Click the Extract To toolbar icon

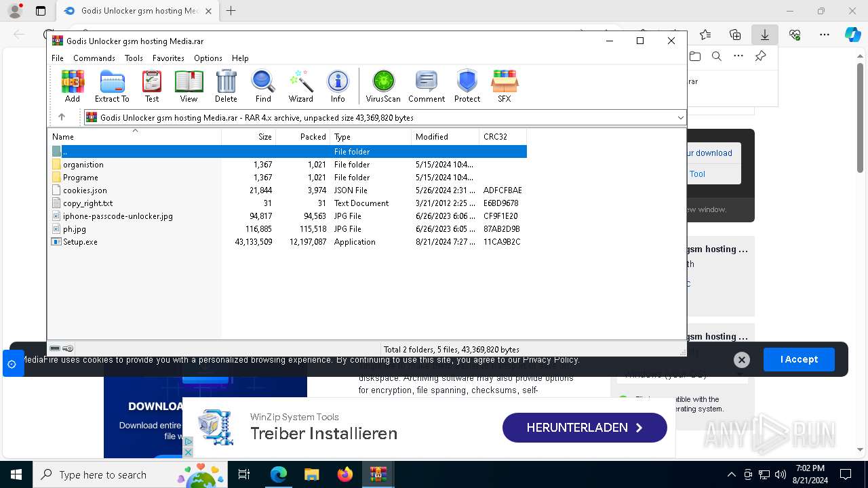pyautogui.click(x=112, y=86)
